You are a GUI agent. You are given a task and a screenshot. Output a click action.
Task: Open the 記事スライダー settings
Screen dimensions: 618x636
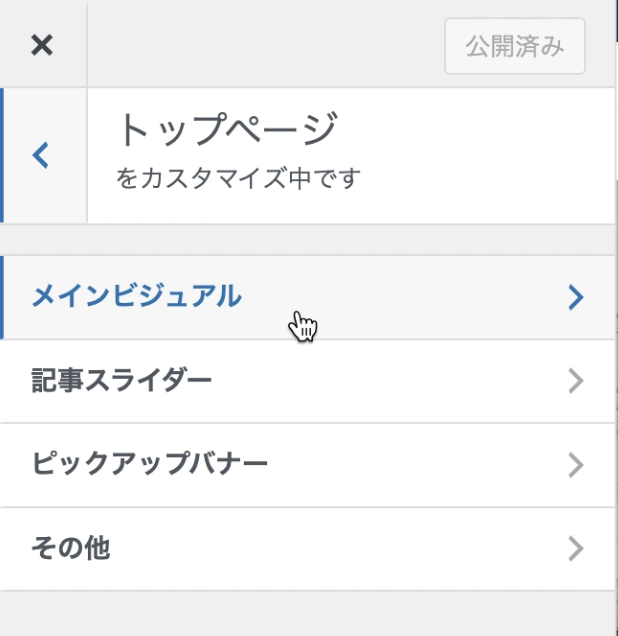pos(122,381)
